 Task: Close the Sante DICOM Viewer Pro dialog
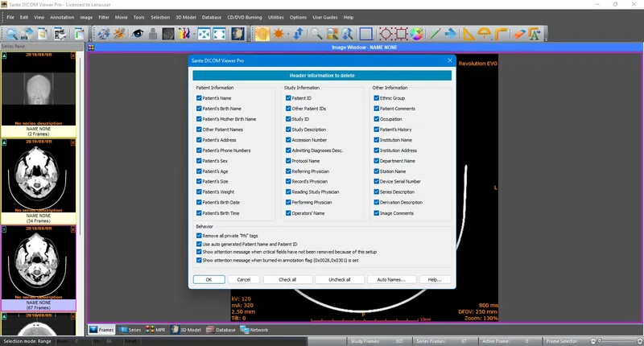pyautogui.click(x=450, y=60)
